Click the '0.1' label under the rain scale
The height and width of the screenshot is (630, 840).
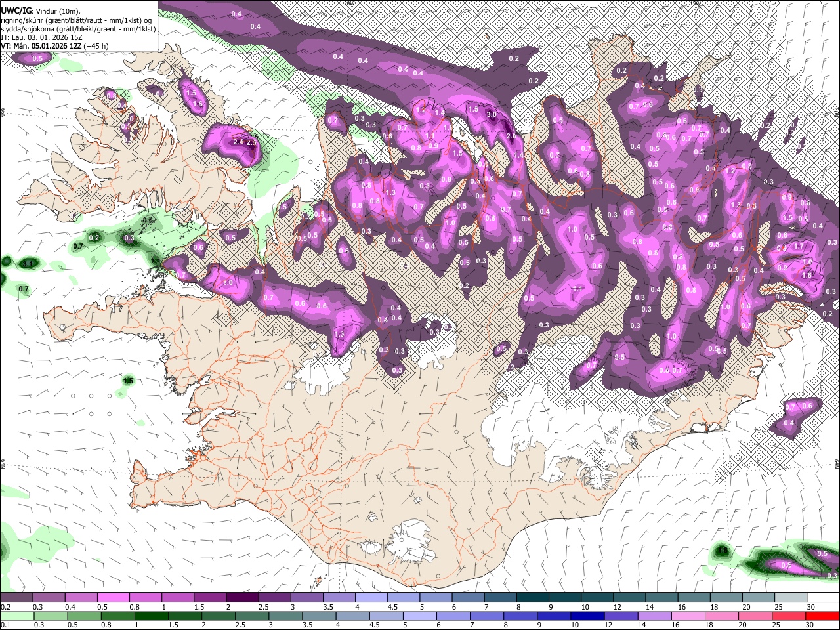click(x=6, y=625)
